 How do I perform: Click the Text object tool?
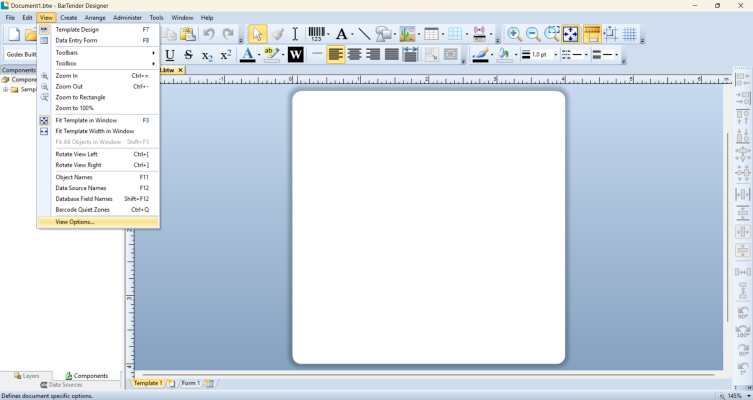pos(342,34)
